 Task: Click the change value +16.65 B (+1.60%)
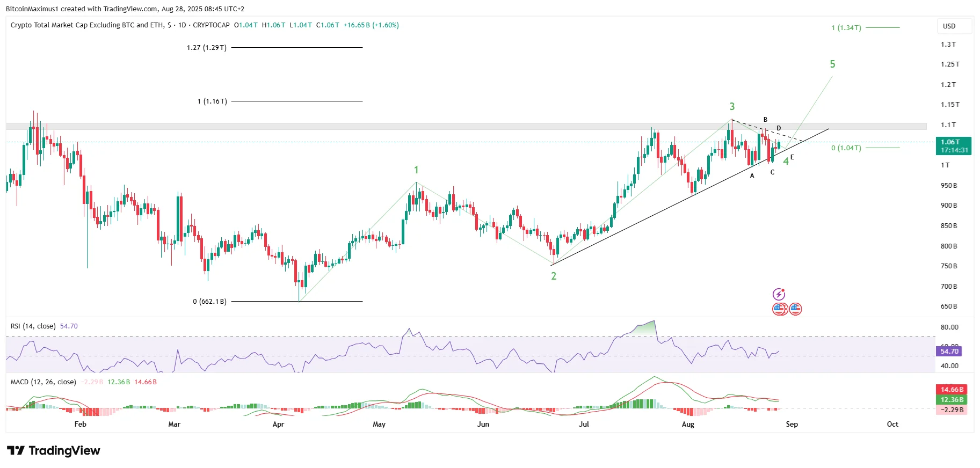371,25
